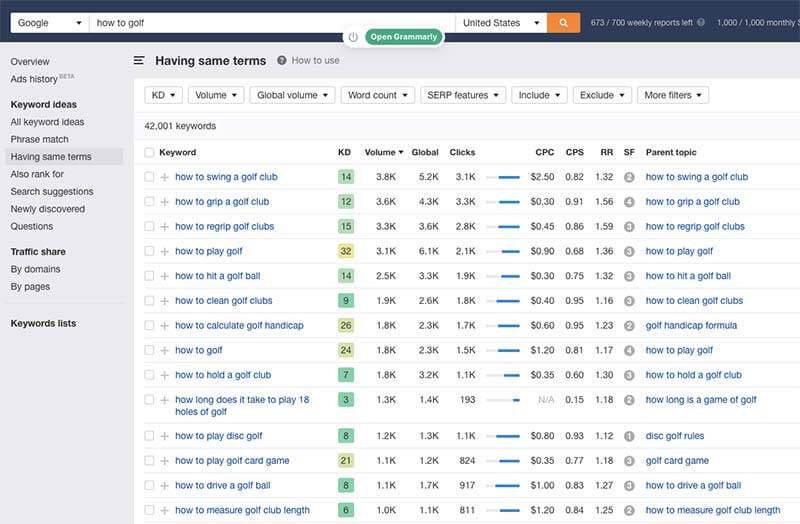This screenshot has height=524, width=800.
Task: Click the help icon next to weekly reports left
Action: point(700,22)
